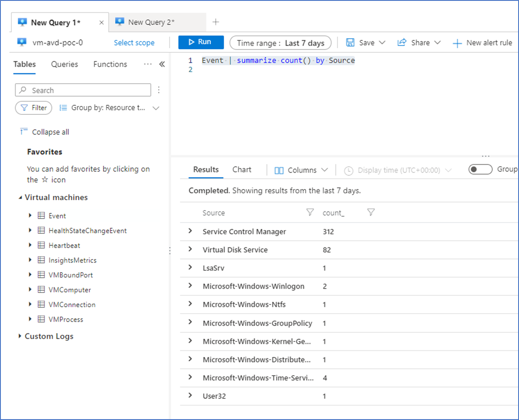Expand the LsaSrv result row

pyautogui.click(x=190, y=268)
